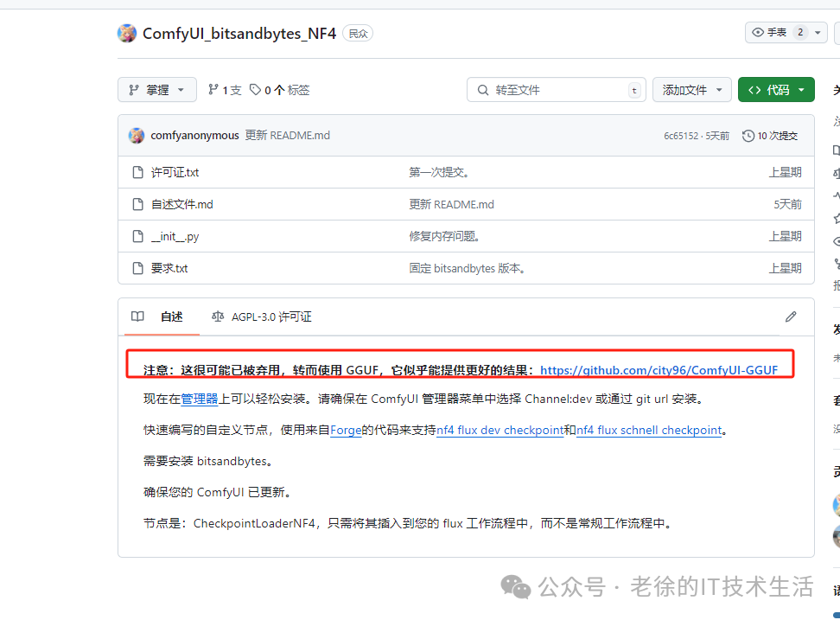This screenshot has width=840, height=620.
Task: Click the eye icon in watch button
Action: point(758,33)
